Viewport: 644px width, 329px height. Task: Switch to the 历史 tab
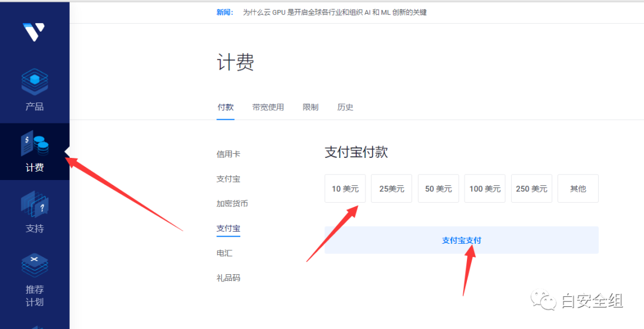[345, 108]
